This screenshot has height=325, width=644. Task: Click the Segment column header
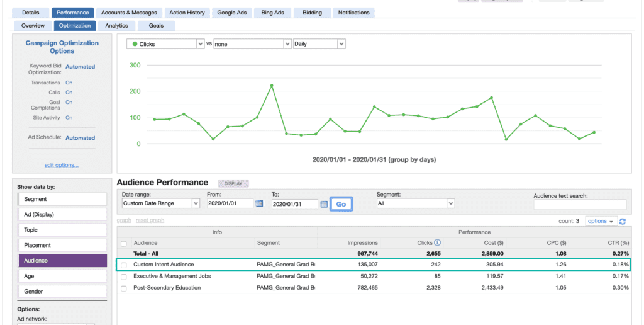(x=269, y=243)
